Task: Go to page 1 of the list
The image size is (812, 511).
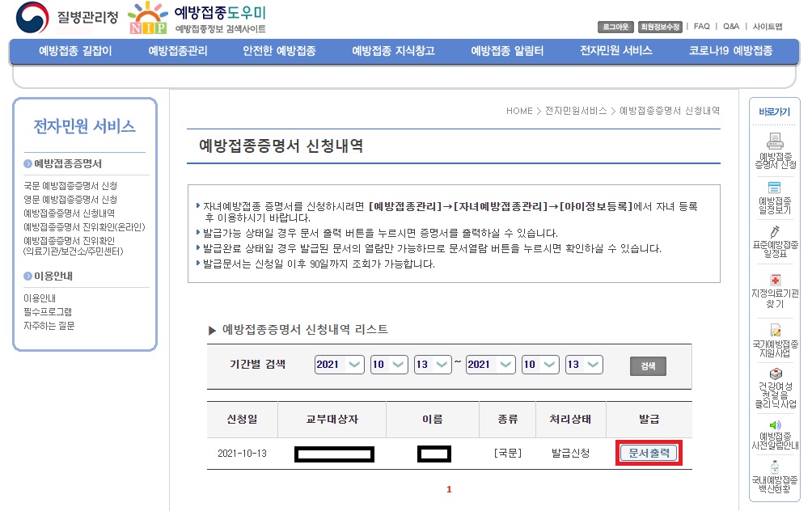Action: [449, 489]
